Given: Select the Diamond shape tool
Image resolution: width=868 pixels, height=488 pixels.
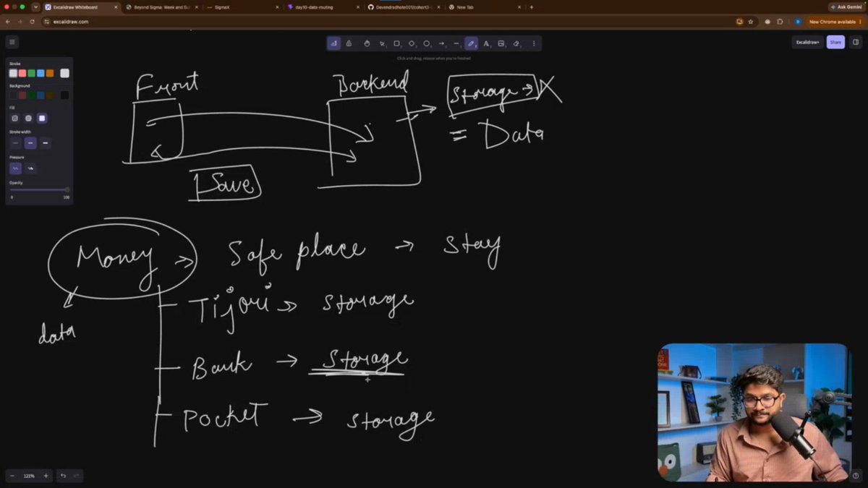Looking at the screenshot, I should [x=412, y=43].
